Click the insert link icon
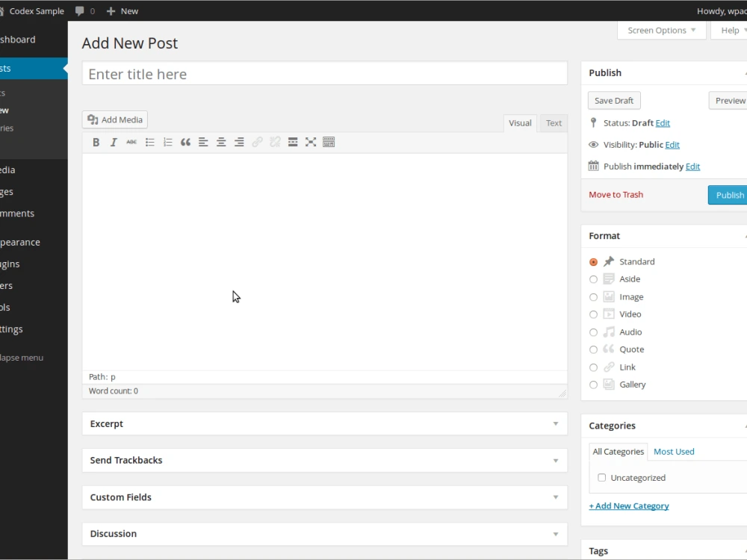 click(x=257, y=142)
